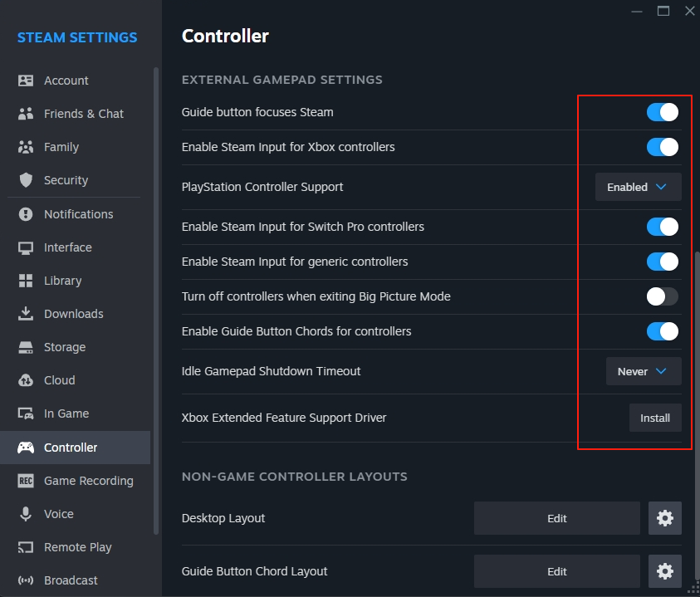Open Broadcast settings
This screenshot has height=597, width=700.
tap(75, 580)
